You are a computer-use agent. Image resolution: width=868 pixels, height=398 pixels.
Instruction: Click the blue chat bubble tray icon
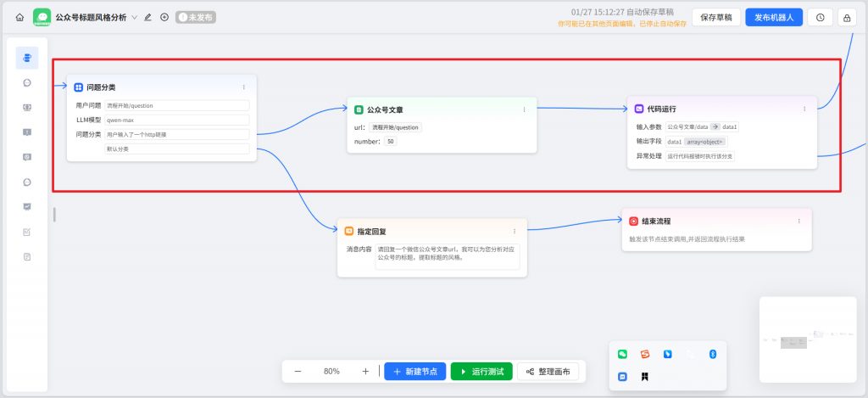point(623,377)
